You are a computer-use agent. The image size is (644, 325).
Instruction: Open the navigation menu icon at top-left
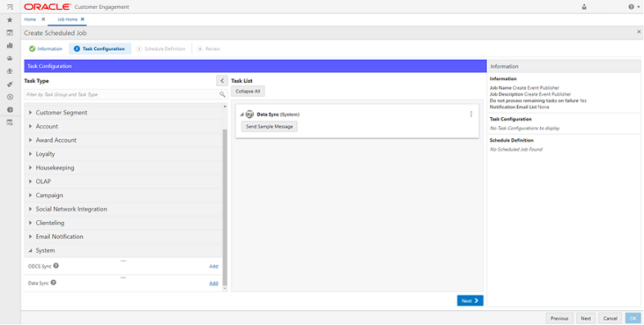tap(10, 7)
